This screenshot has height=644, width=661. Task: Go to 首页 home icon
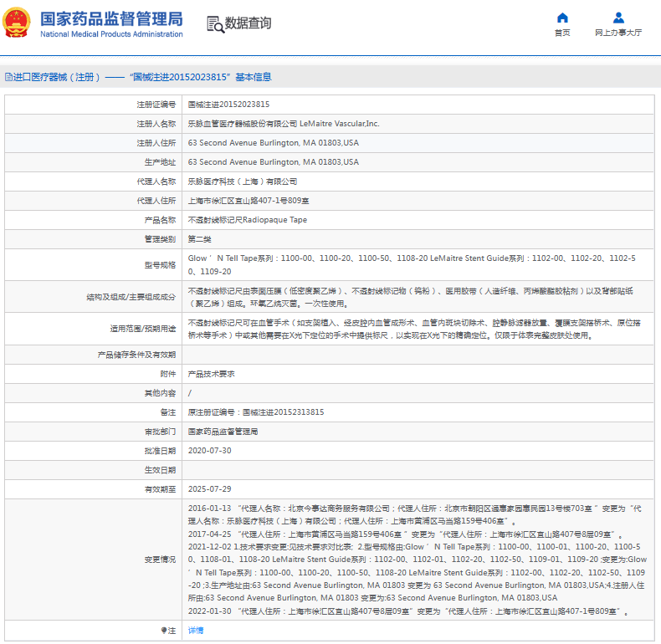tap(562, 18)
